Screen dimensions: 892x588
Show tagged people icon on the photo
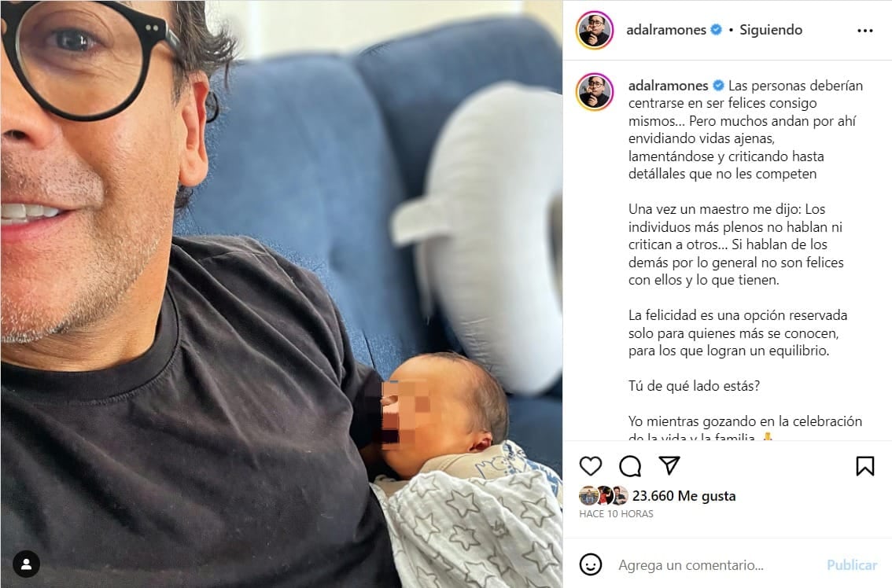26,564
